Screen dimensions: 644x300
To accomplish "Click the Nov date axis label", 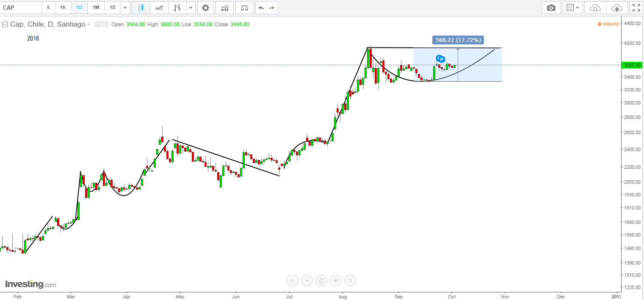I will [504, 296].
